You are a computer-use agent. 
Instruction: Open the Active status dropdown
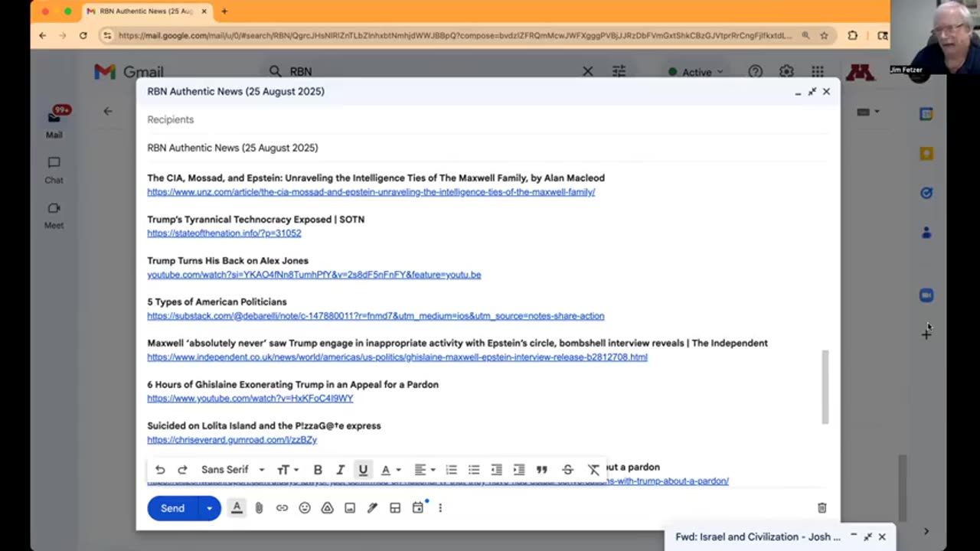coord(696,72)
